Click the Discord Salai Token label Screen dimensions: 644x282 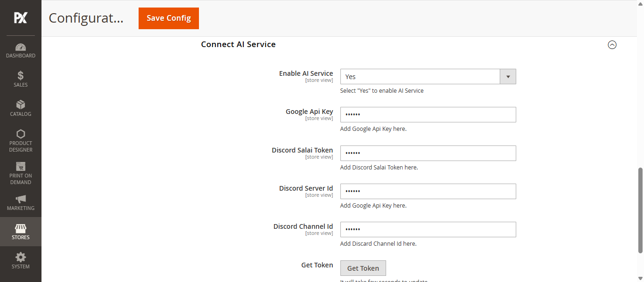point(302,150)
